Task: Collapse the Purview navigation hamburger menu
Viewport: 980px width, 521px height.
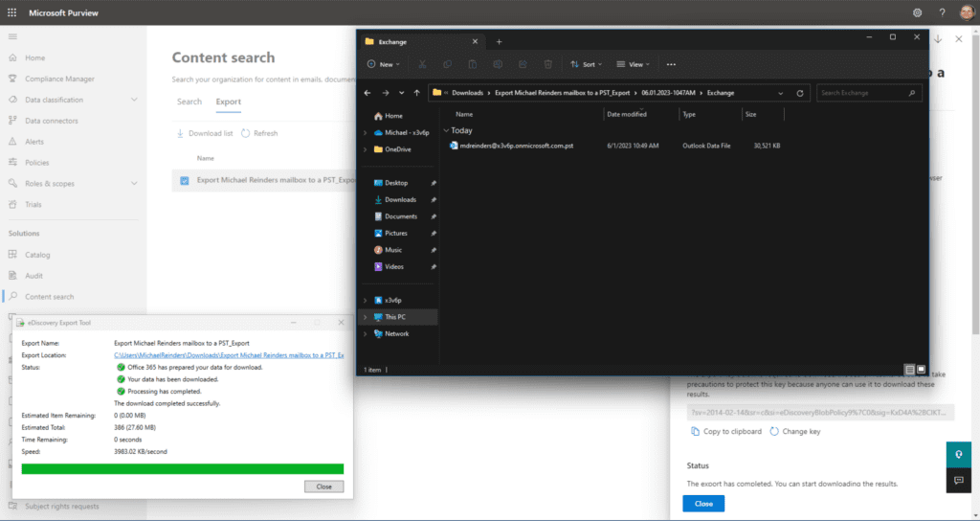Action: point(12,37)
